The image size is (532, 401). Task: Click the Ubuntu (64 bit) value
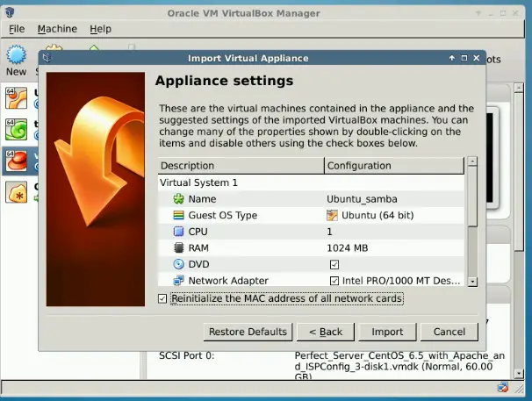coord(377,215)
